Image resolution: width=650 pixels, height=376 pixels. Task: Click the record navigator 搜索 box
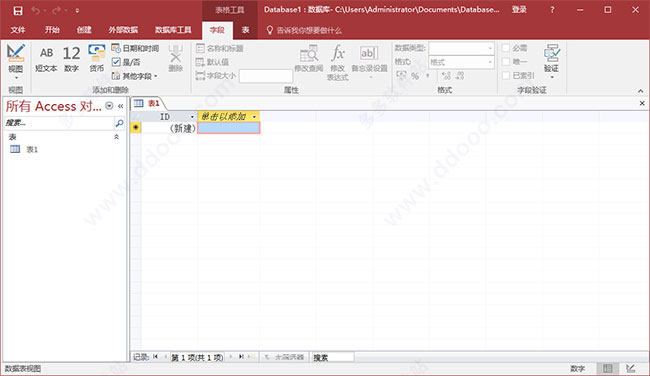tap(333, 357)
